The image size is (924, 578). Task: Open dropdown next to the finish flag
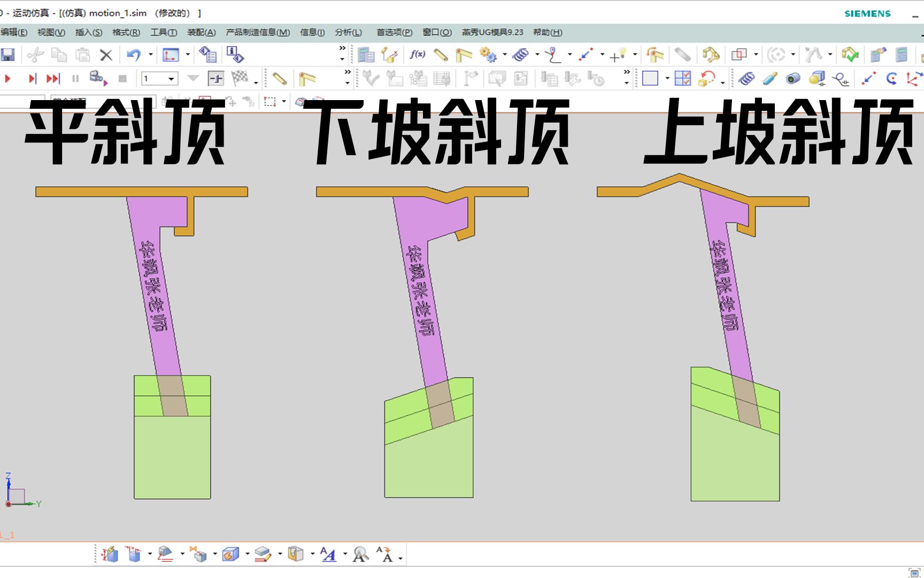256,82
